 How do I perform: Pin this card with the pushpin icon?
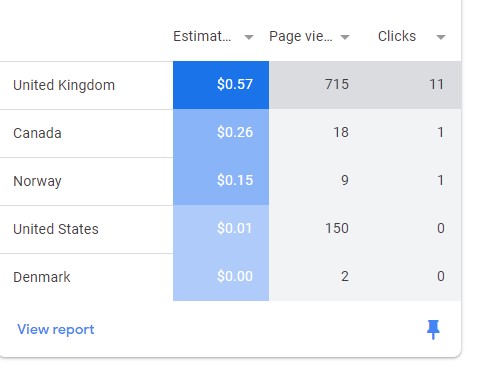pos(433,330)
